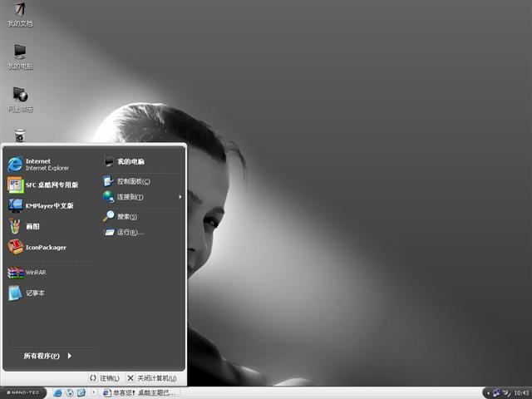Click the 记事本 notepad icon
The width and height of the screenshot is (532, 399).
coord(15,293)
